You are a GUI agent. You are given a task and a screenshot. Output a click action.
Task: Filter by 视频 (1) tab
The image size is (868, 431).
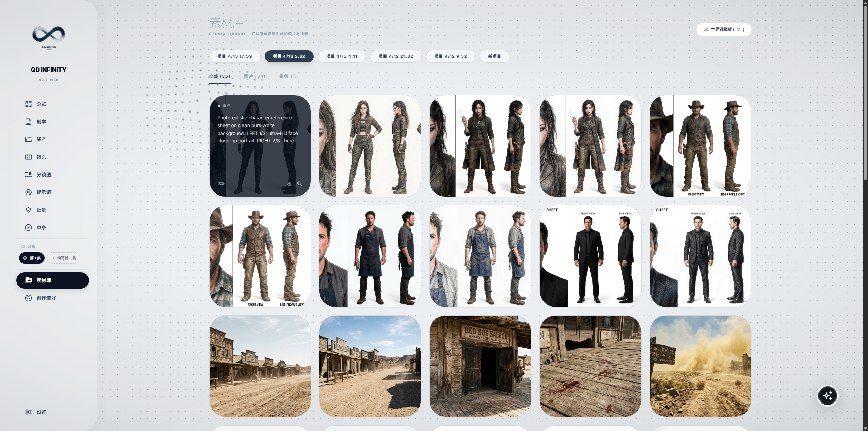pos(288,76)
